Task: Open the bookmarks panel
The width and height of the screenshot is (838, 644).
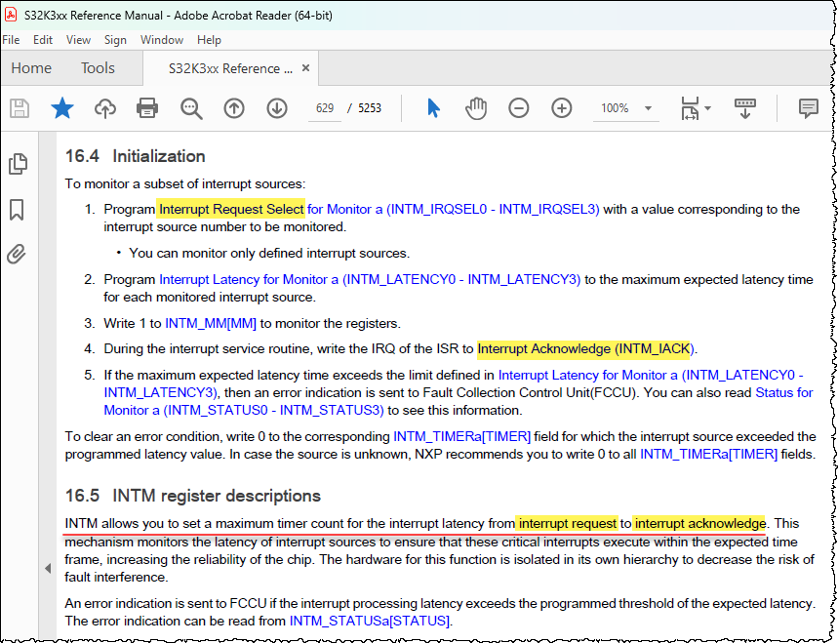Action: pyautogui.click(x=18, y=208)
